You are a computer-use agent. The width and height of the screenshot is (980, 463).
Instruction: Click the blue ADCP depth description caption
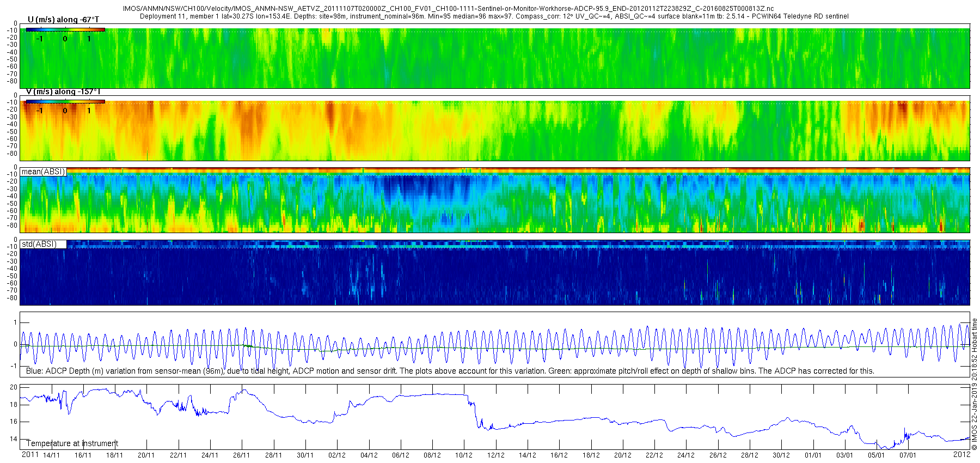tap(450, 371)
